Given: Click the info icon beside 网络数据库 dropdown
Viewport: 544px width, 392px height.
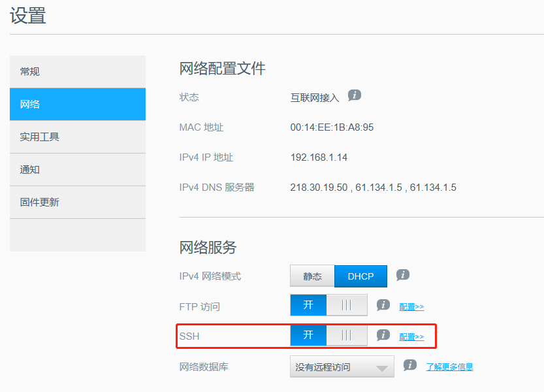Looking at the screenshot, I should (x=409, y=365).
